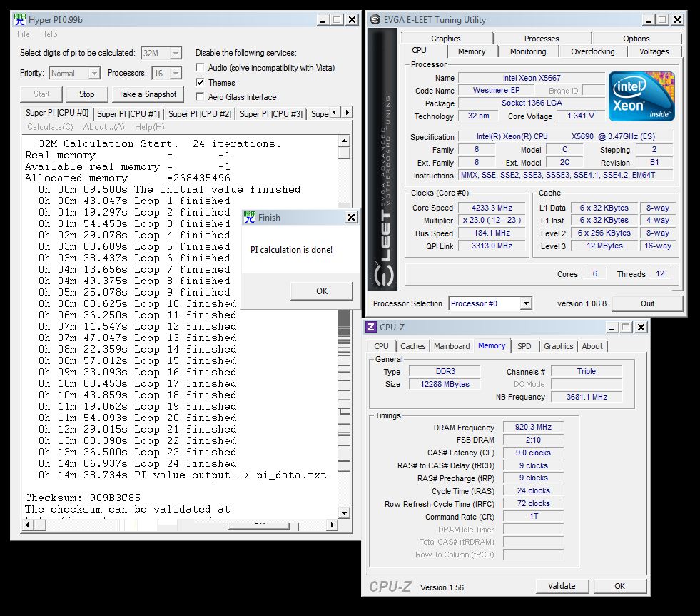Image resolution: width=700 pixels, height=616 pixels.
Task: Switch to the Graphics tab in E-LEET
Action: 445,39
